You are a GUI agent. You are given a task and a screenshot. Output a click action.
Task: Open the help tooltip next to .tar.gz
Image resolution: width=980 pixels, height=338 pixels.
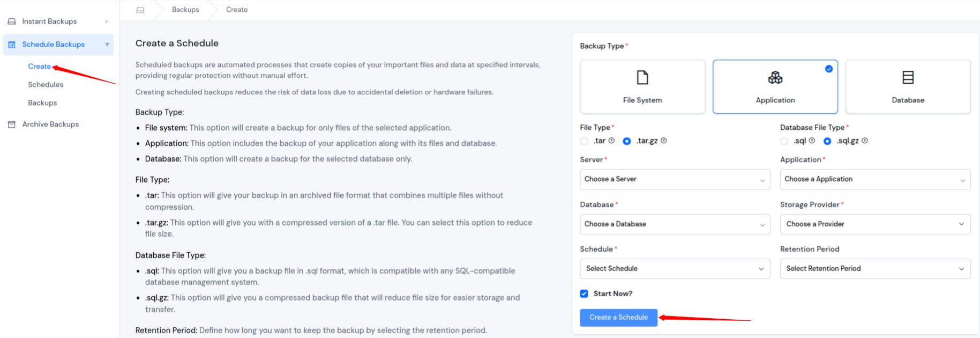(x=663, y=141)
